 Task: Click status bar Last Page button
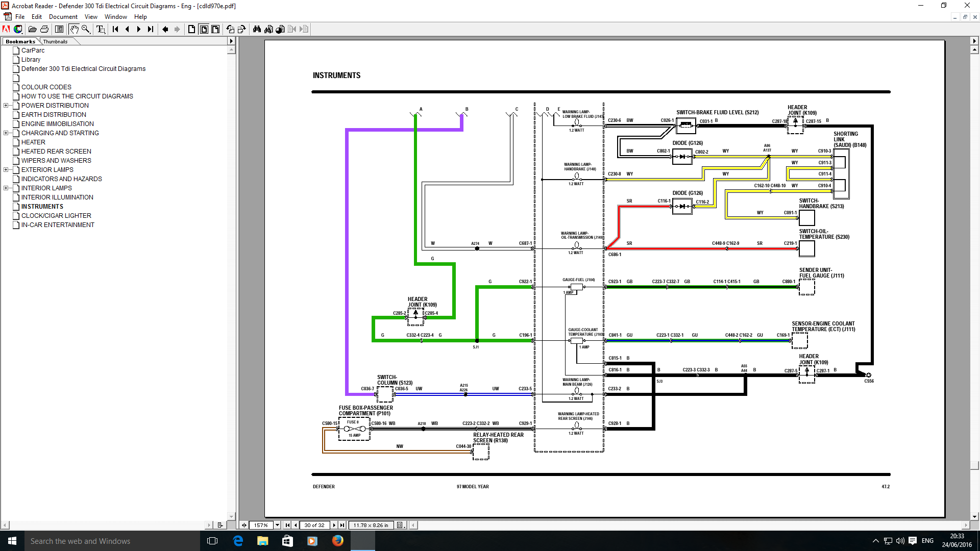(342, 525)
